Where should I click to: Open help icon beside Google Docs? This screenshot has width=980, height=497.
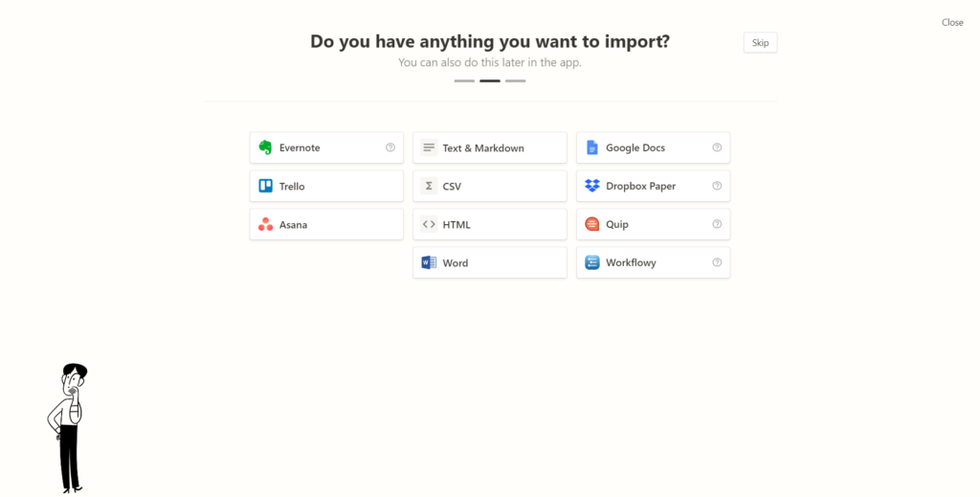click(717, 147)
